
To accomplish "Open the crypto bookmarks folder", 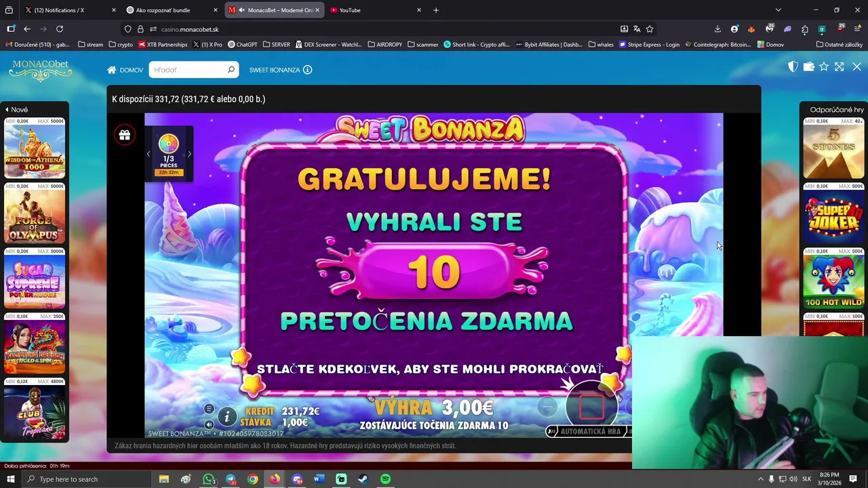I will 121,45.
